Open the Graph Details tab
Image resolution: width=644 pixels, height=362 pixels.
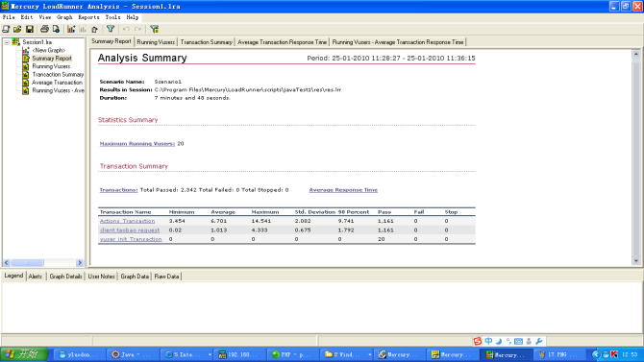point(65,277)
